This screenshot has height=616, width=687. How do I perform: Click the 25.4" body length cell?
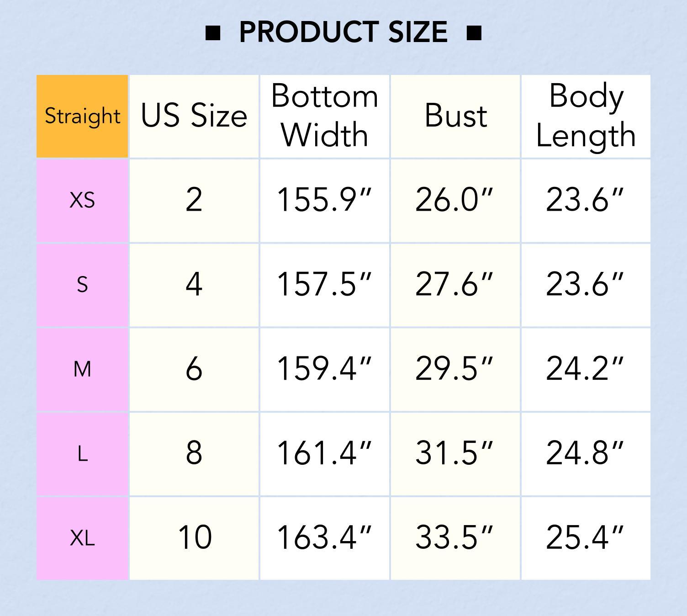586,538
